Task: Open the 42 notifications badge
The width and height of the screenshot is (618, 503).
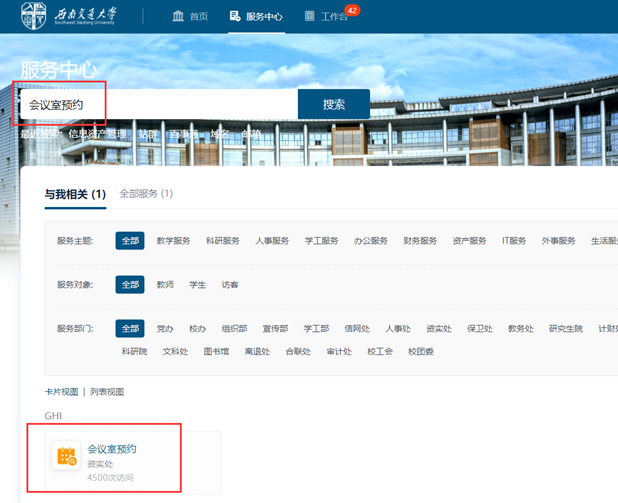Action: (x=351, y=10)
